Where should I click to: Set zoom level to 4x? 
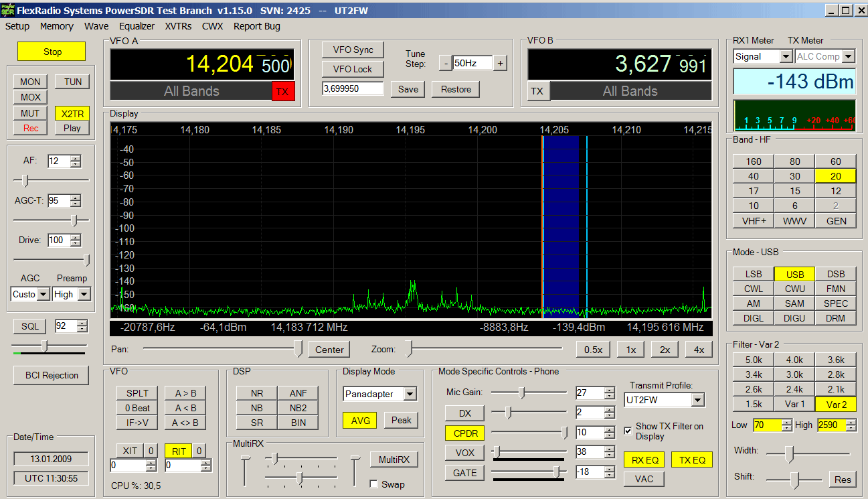pos(699,350)
